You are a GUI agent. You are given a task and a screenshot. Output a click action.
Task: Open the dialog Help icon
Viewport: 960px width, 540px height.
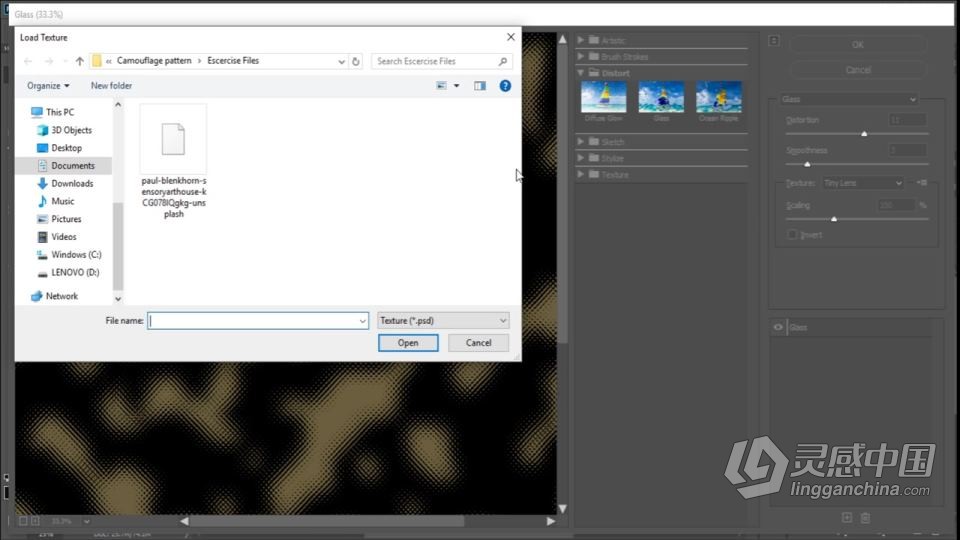pyautogui.click(x=505, y=86)
